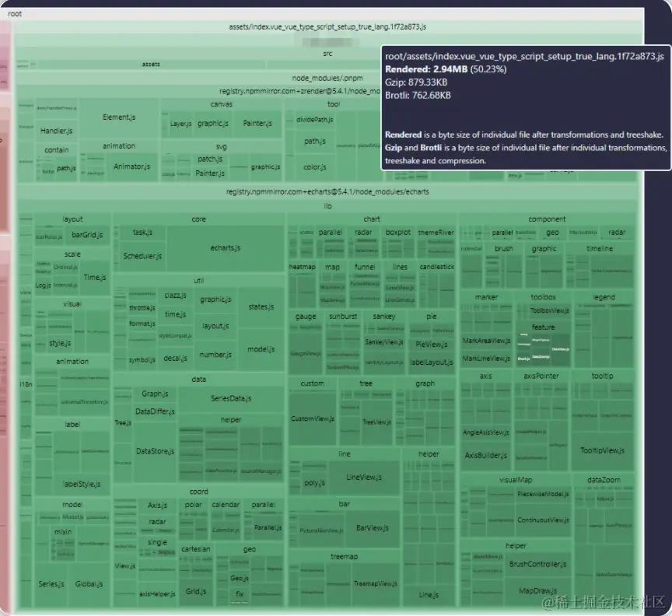Click the style.js block in visual
Viewport: 672px width, 616px height.
coord(60,343)
